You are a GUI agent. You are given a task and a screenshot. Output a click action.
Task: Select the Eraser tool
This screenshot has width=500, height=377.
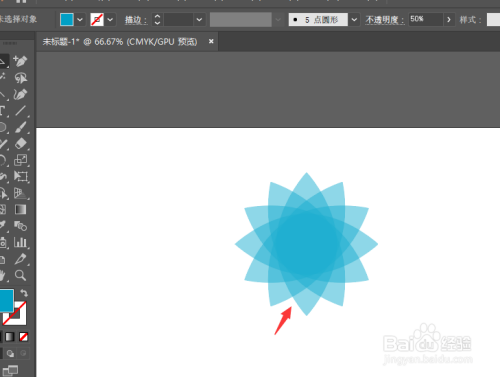[x=20, y=144]
